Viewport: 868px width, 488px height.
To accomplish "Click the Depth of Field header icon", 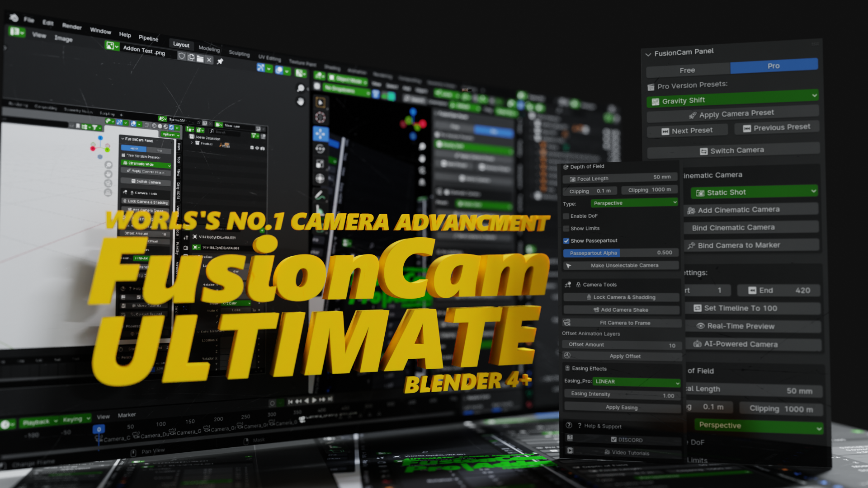I will click(x=566, y=167).
